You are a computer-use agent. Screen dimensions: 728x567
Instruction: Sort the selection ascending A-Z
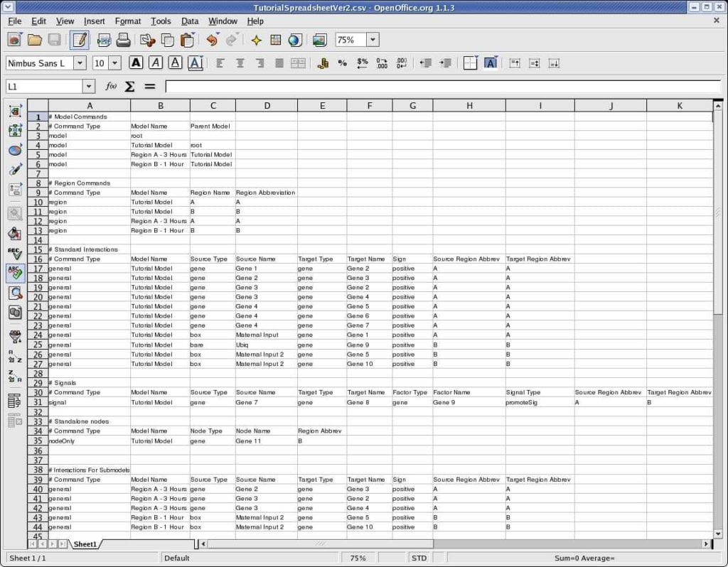click(14, 355)
